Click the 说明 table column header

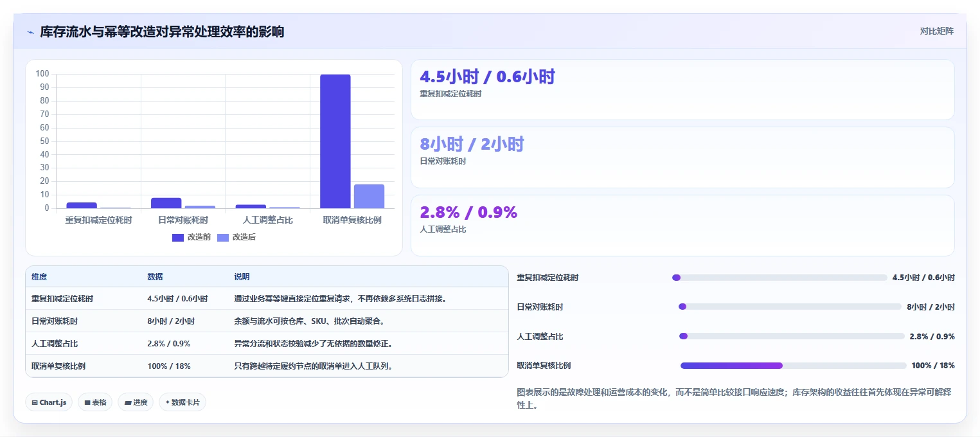tap(242, 277)
